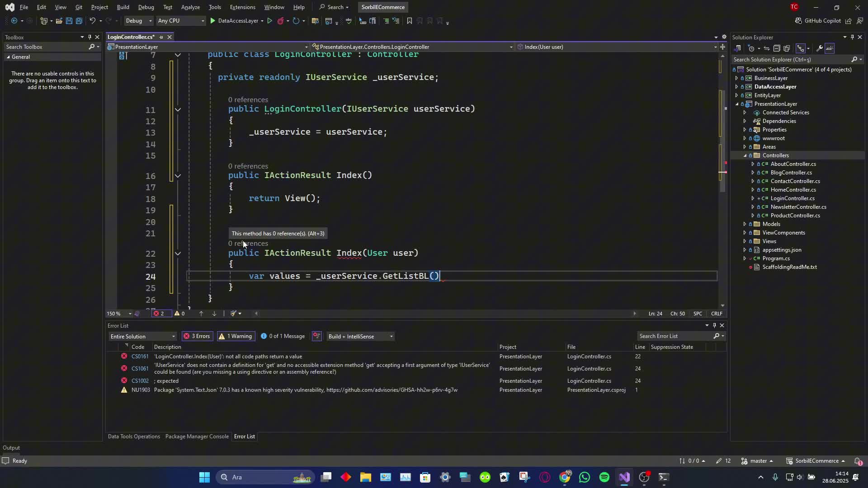This screenshot has width=868, height=488.
Task: Collapse the Index(User user) method at line 22
Action: click(x=178, y=254)
